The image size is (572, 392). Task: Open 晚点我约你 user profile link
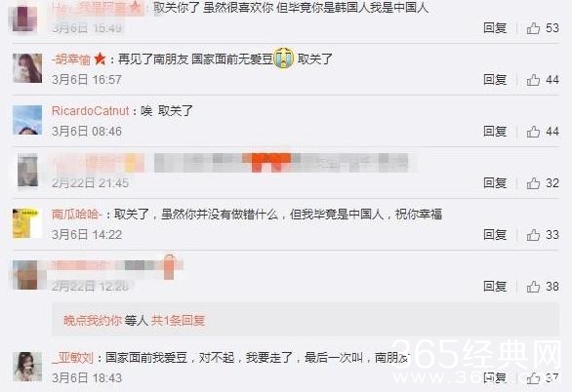(x=93, y=321)
